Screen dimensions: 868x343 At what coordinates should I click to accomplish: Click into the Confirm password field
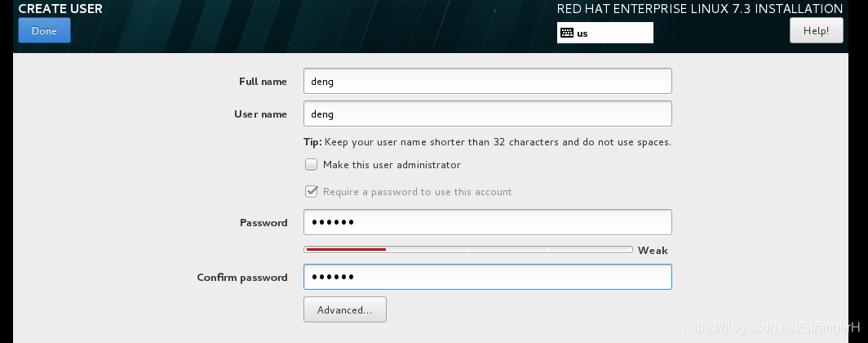click(x=487, y=277)
